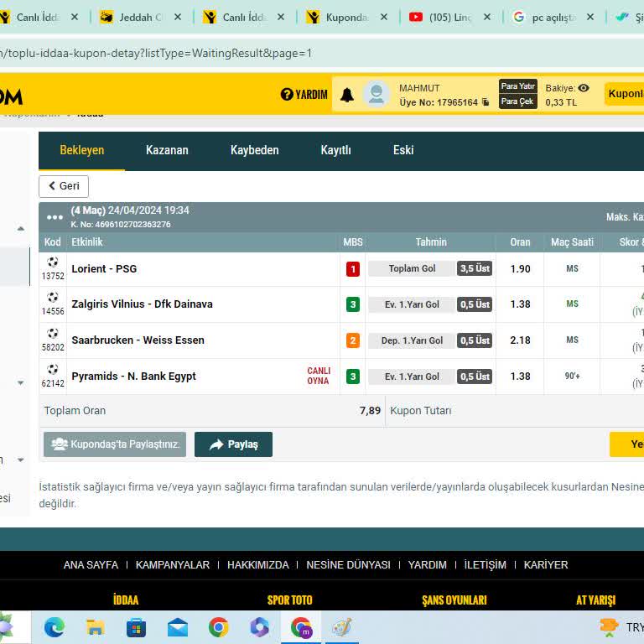This screenshot has height=644, width=644.
Task: Click soccer ball icon for Lorient - PSG
Action: [x=53, y=262]
